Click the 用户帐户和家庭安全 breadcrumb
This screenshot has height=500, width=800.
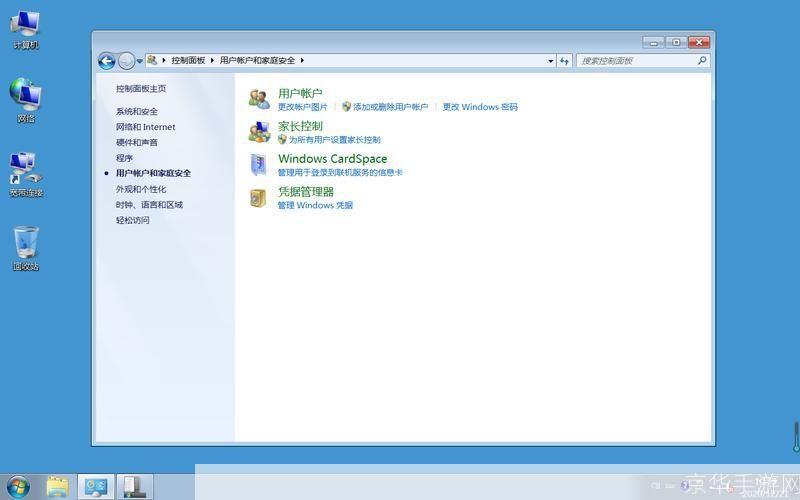[x=257, y=60]
